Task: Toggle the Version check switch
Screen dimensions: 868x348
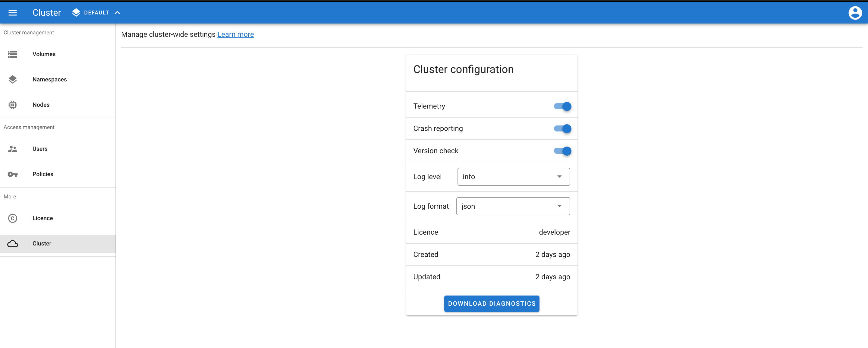Action: tap(562, 151)
